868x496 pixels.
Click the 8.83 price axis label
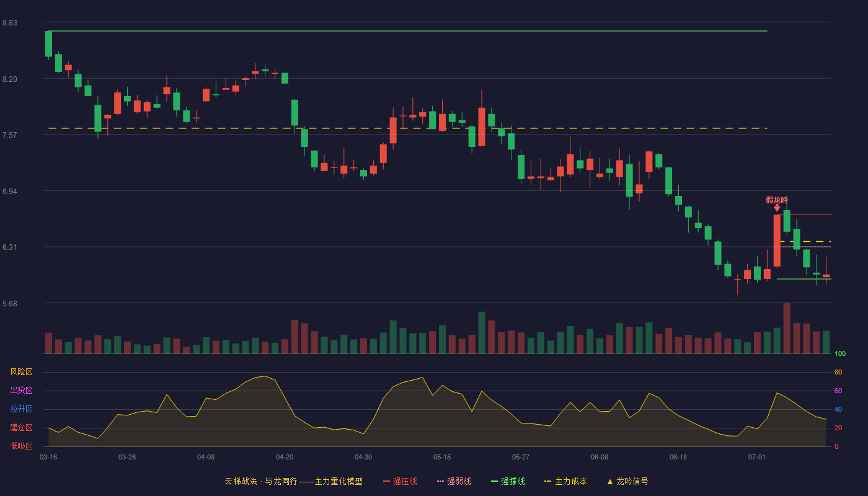[x=10, y=23]
